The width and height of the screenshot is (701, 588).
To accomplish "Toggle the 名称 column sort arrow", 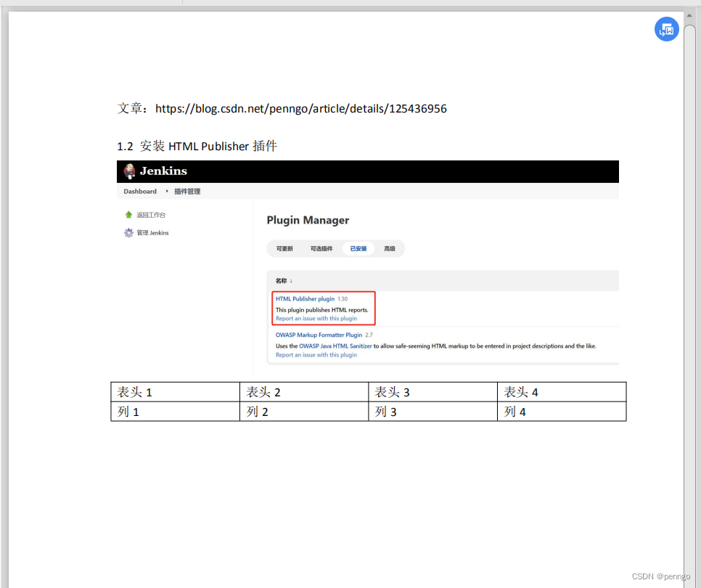I will point(290,280).
